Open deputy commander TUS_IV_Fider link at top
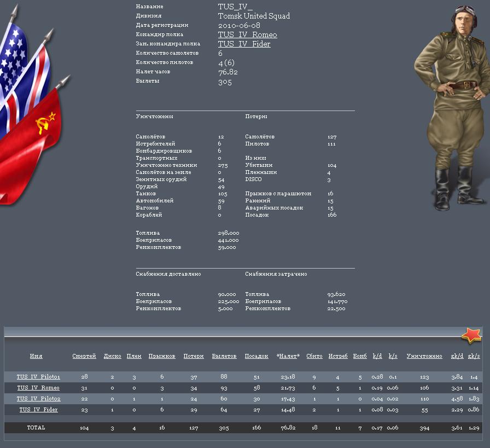 [244, 44]
